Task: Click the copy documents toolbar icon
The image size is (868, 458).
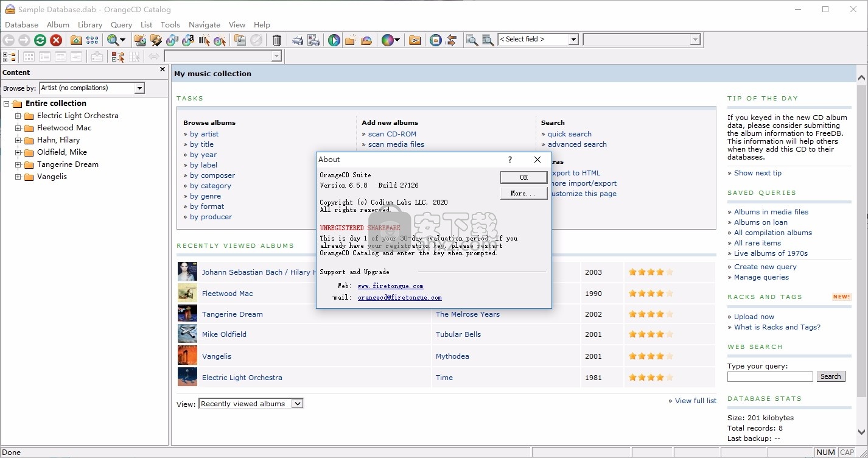Action: (240, 40)
